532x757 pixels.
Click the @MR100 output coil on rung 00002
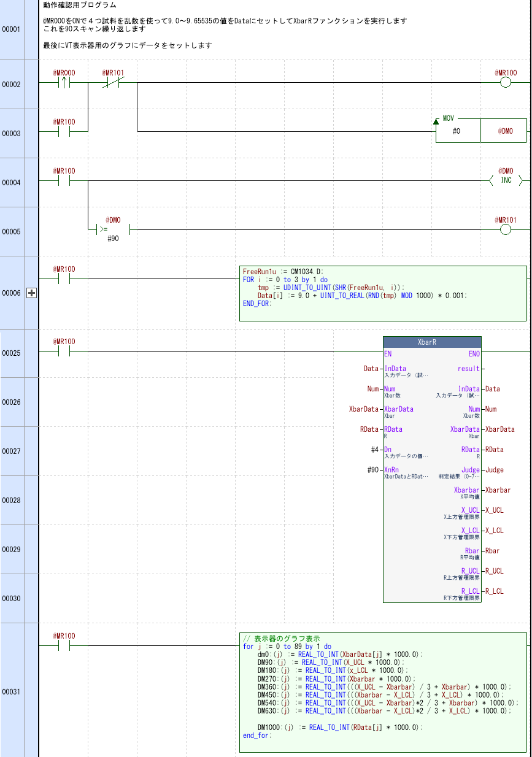(506, 83)
